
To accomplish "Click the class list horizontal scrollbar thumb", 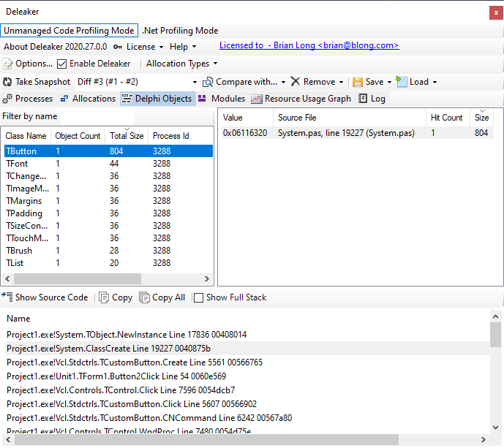I will [x=77, y=278].
